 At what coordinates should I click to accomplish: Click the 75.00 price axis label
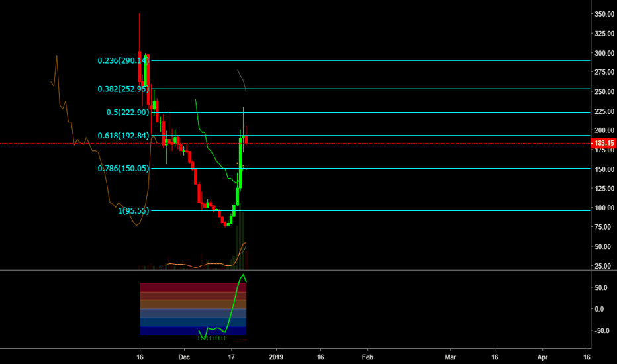[603, 227]
